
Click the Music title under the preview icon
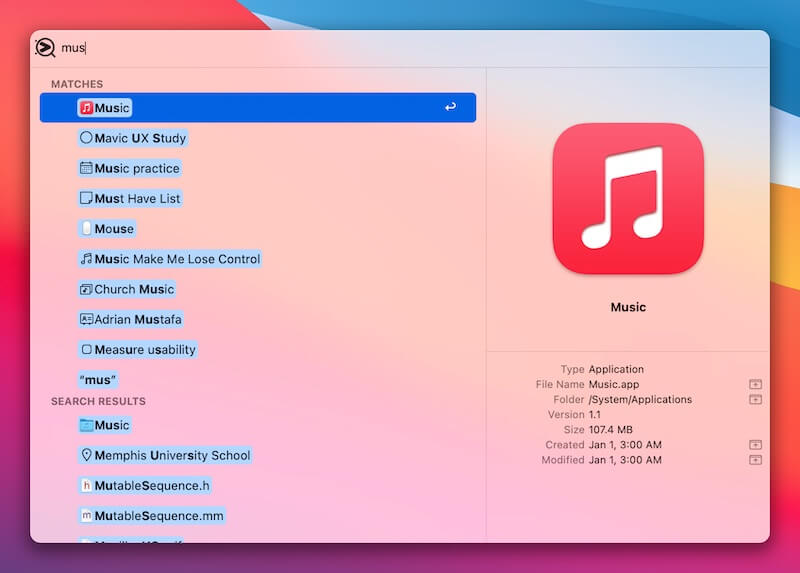628,307
